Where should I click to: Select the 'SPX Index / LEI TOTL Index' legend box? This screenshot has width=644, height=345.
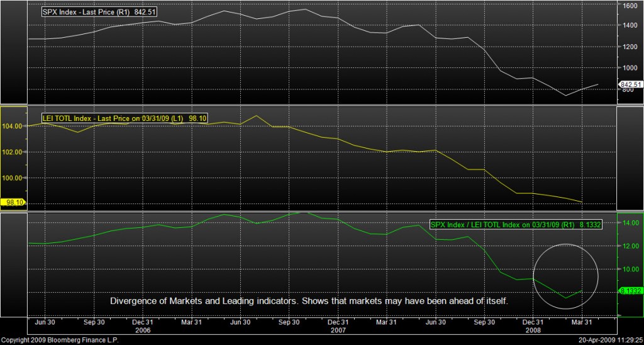tap(516, 225)
